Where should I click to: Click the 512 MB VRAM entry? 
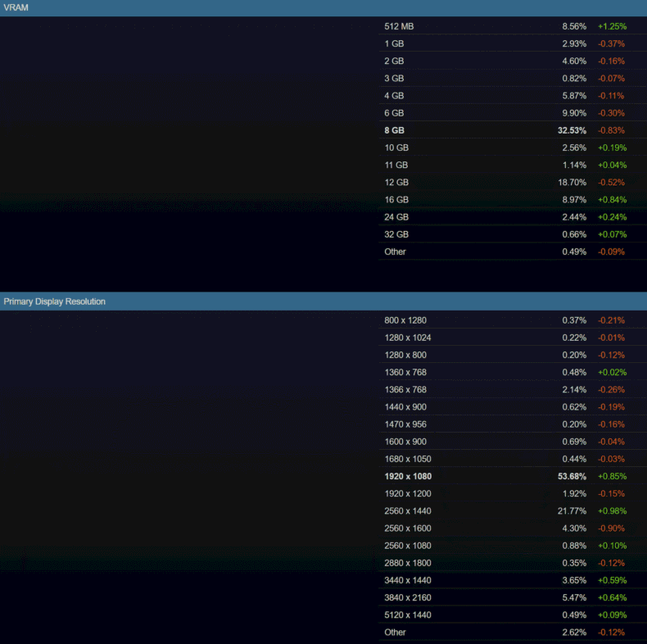coord(399,26)
